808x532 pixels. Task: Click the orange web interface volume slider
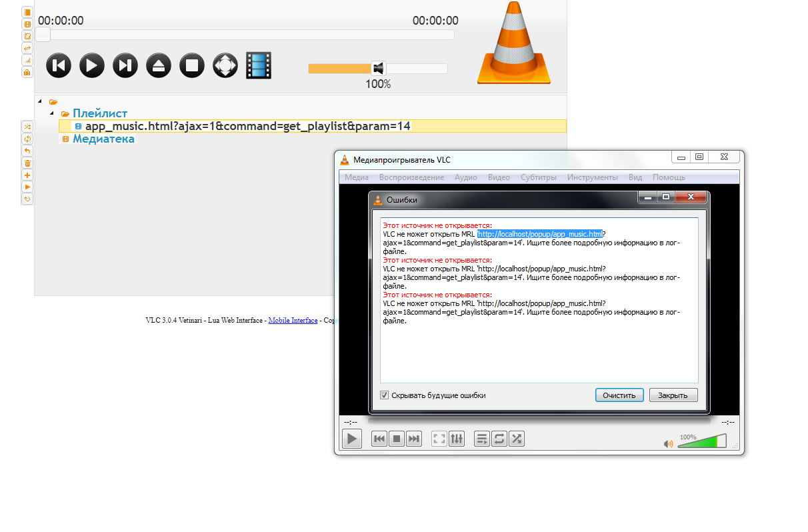(377, 68)
